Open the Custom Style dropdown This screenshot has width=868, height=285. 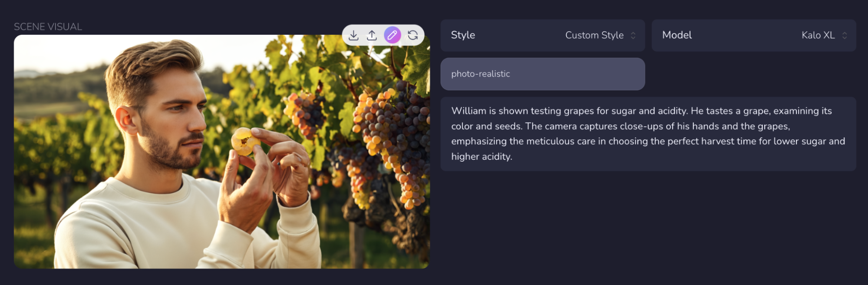tap(594, 35)
